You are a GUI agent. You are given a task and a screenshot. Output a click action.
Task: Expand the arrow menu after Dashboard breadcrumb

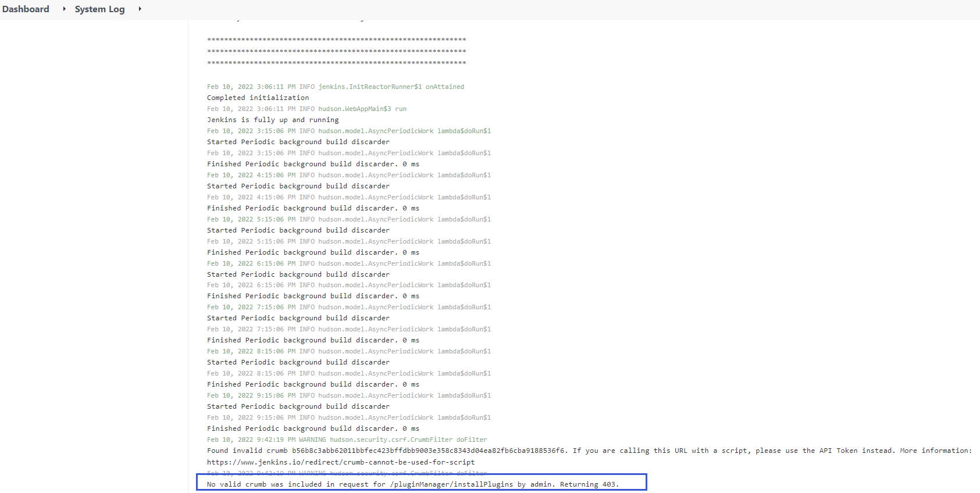point(64,9)
